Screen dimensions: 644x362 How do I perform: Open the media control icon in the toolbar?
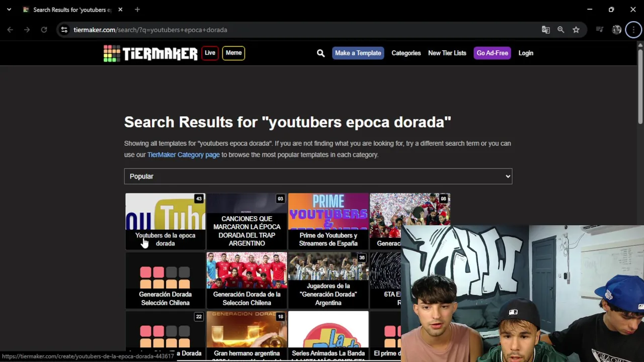tap(599, 30)
